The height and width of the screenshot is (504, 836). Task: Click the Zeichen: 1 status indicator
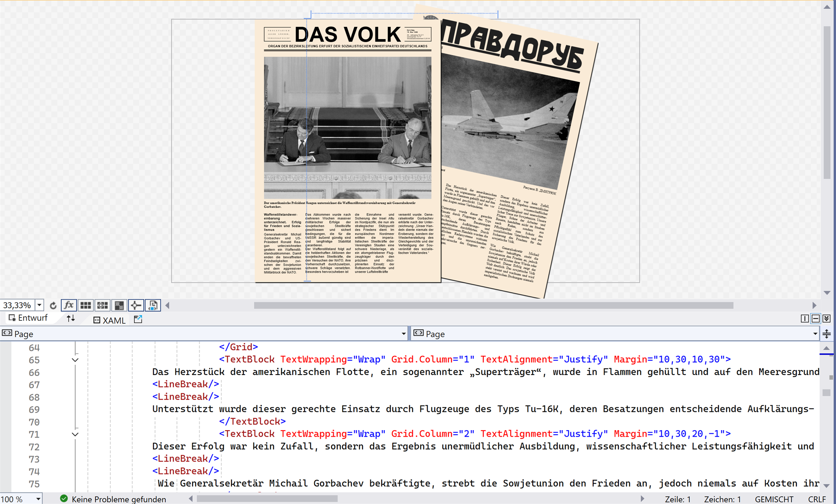[722, 499]
